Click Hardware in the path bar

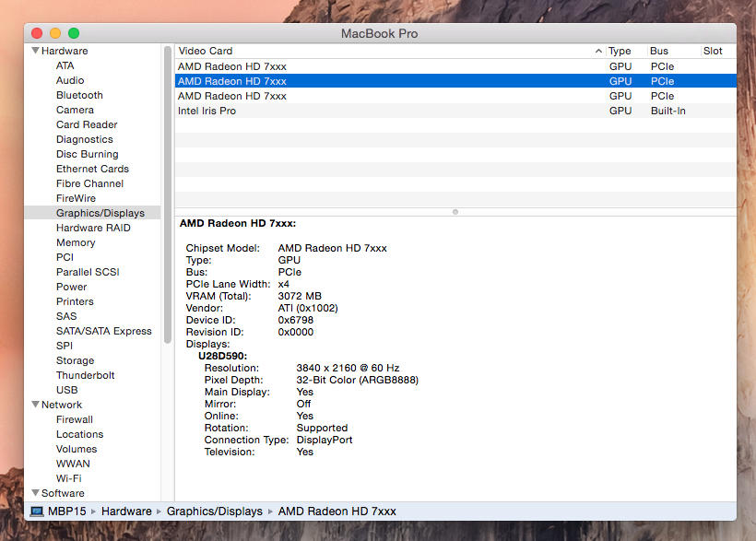pyautogui.click(x=126, y=512)
